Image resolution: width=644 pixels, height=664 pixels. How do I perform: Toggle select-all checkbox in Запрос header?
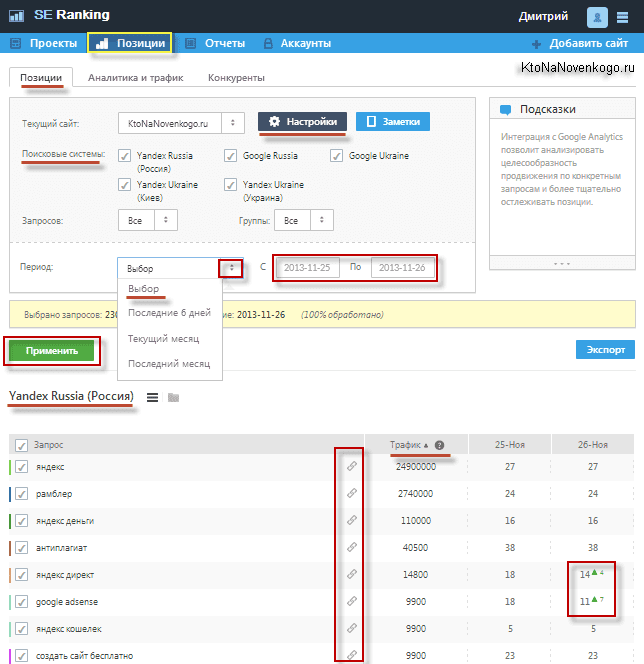22,445
